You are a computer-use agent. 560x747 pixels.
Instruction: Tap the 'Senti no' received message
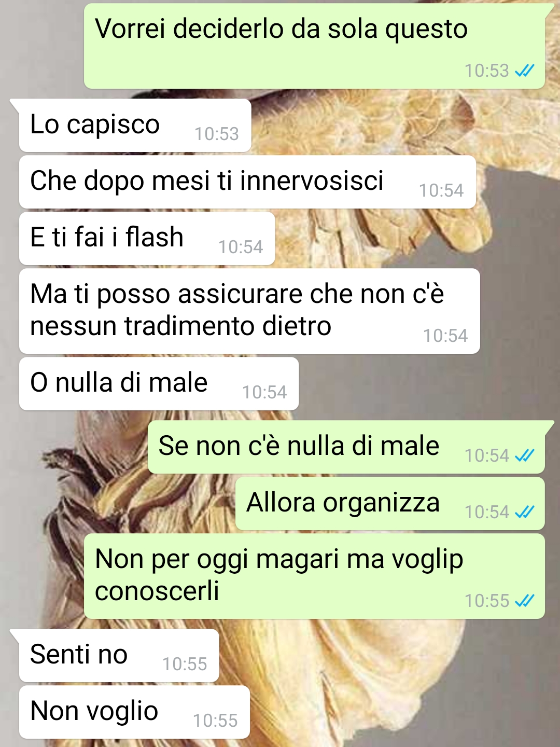[119, 656]
